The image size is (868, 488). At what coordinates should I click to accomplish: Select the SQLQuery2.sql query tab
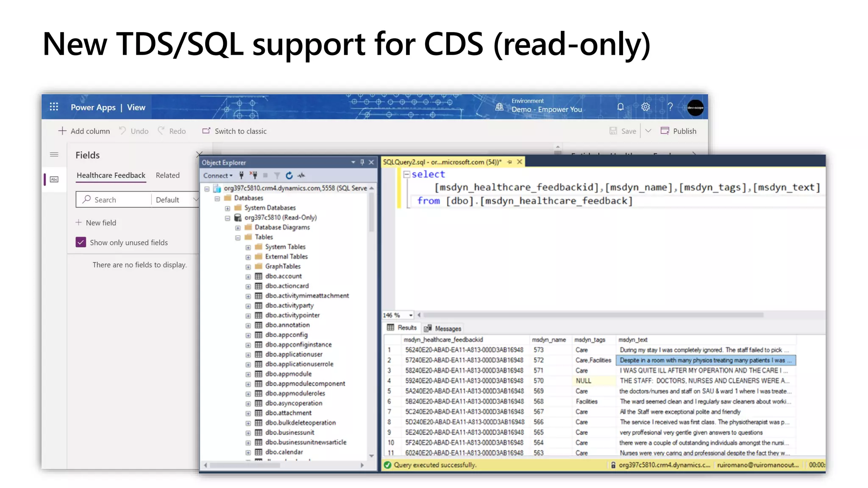pyautogui.click(x=442, y=162)
